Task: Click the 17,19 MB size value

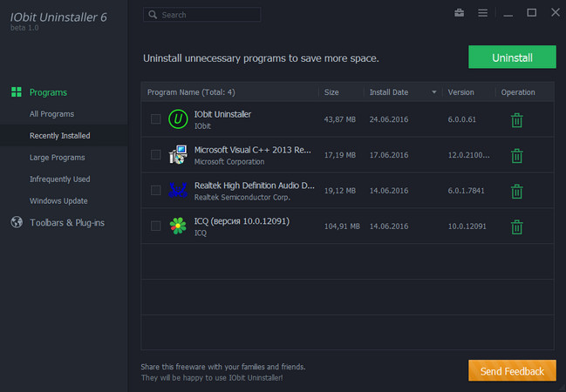Action: tap(339, 155)
